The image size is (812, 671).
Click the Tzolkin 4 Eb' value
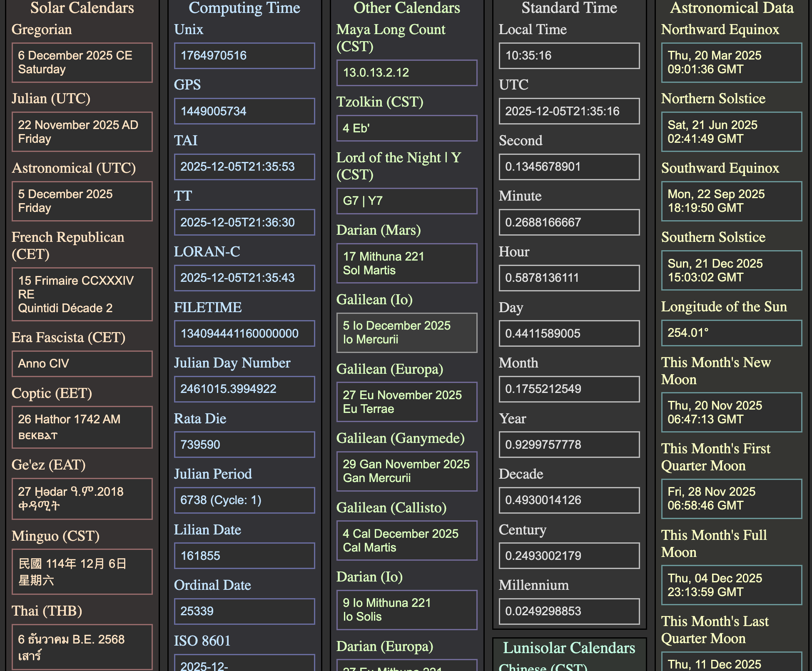coord(406,128)
